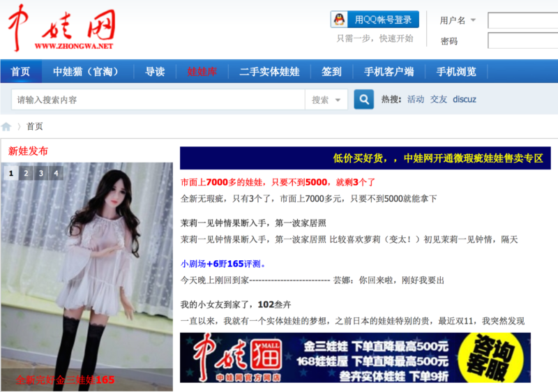558x392 pixels.
Task: Open post 我的小女友到家了，102叁卉
Action: pyautogui.click(x=236, y=305)
